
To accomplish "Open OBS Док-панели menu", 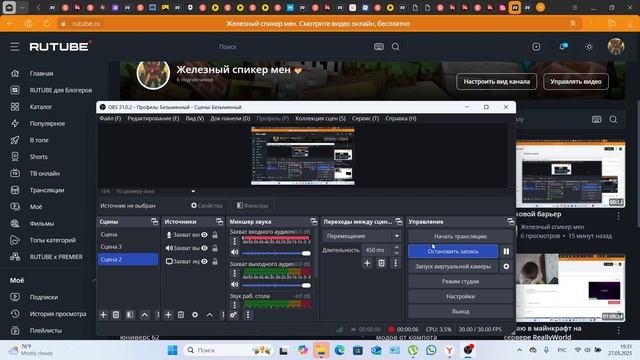I will click(x=230, y=118).
